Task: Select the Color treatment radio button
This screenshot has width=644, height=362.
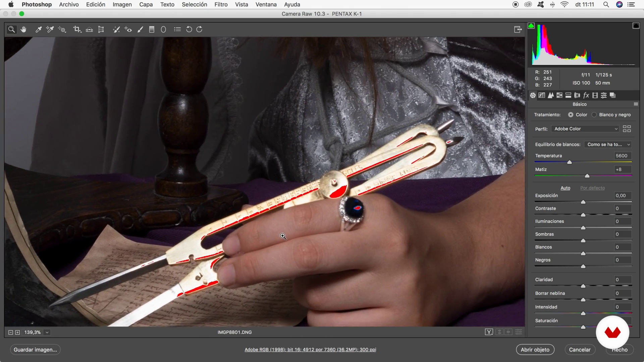Action: 571,115
